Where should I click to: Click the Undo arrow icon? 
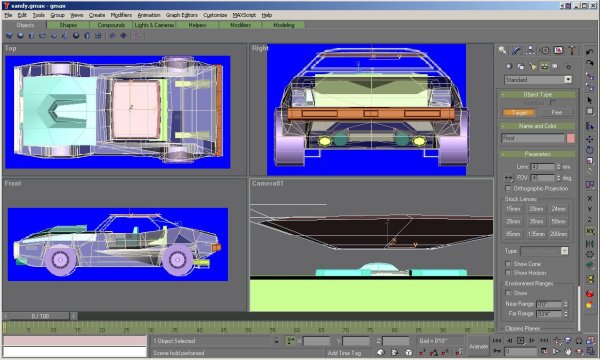point(589,52)
